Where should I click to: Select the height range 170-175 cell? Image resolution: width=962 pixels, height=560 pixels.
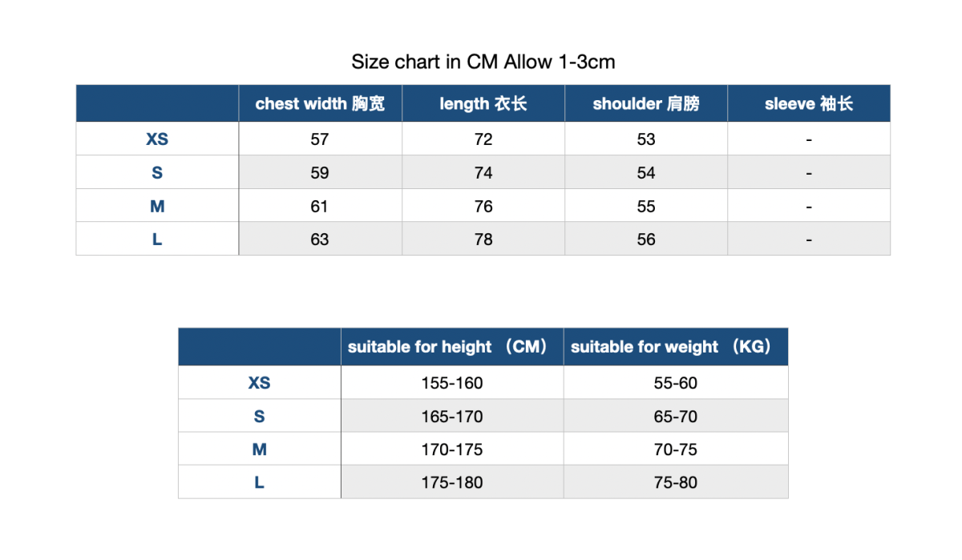pyautogui.click(x=452, y=449)
